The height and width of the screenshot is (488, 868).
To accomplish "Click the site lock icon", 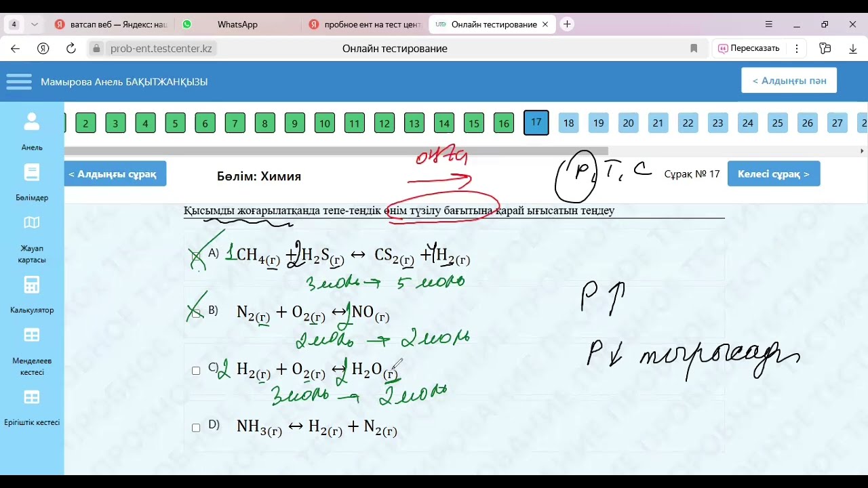I will pyautogui.click(x=96, y=48).
